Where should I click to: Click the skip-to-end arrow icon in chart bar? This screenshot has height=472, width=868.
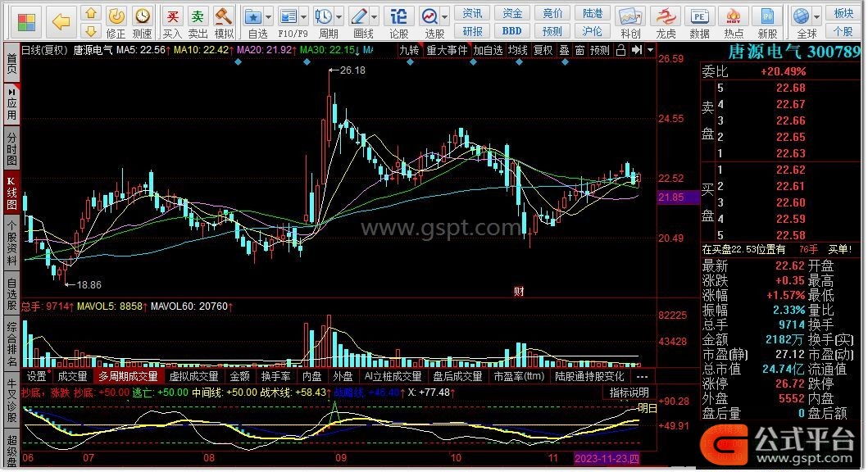click(637, 50)
